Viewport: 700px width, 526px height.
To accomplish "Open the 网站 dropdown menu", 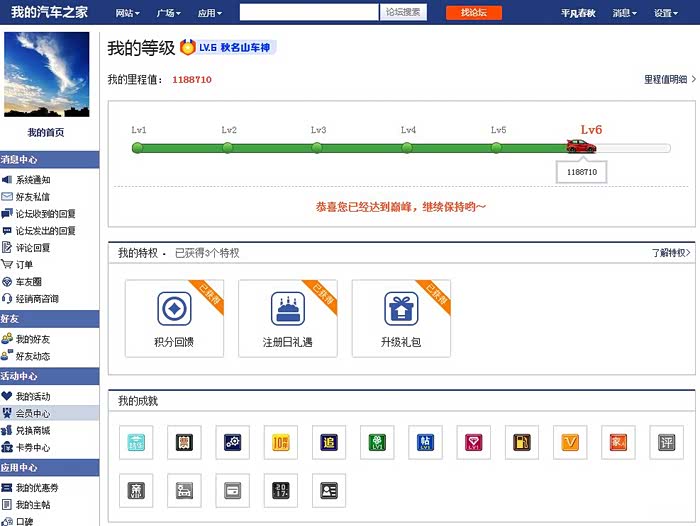I will (x=127, y=13).
